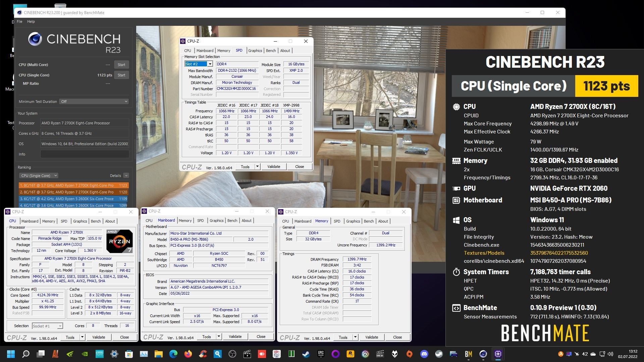Click the MP Ratio label in Cinebench
This screenshot has width=644, height=362.
click(x=31, y=83)
